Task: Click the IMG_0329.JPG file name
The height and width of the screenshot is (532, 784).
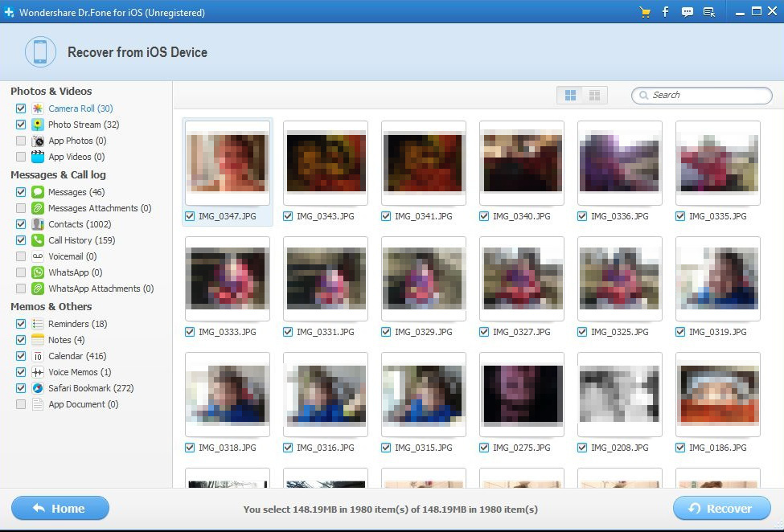Action: pos(424,332)
